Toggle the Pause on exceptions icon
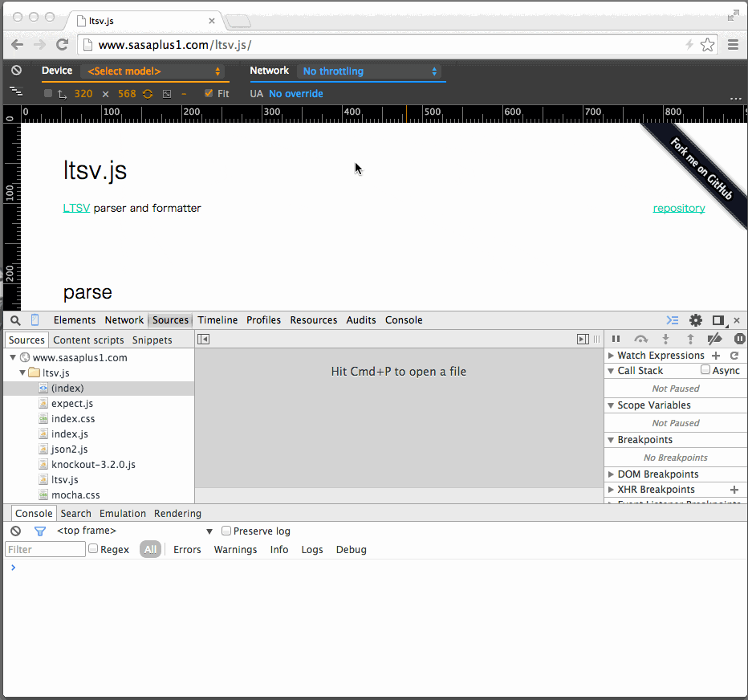This screenshot has height=700, width=748. coord(738,339)
